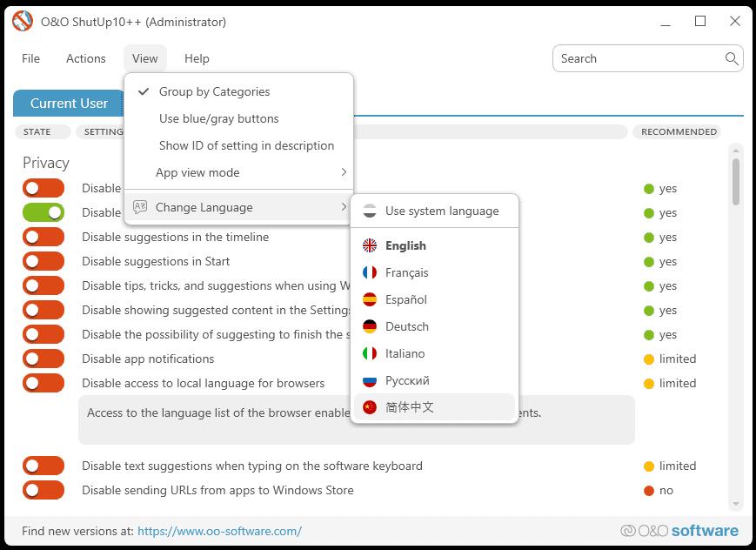Click the vertical scrollbar thumb

pyautogui.click(x=736, y=181)
